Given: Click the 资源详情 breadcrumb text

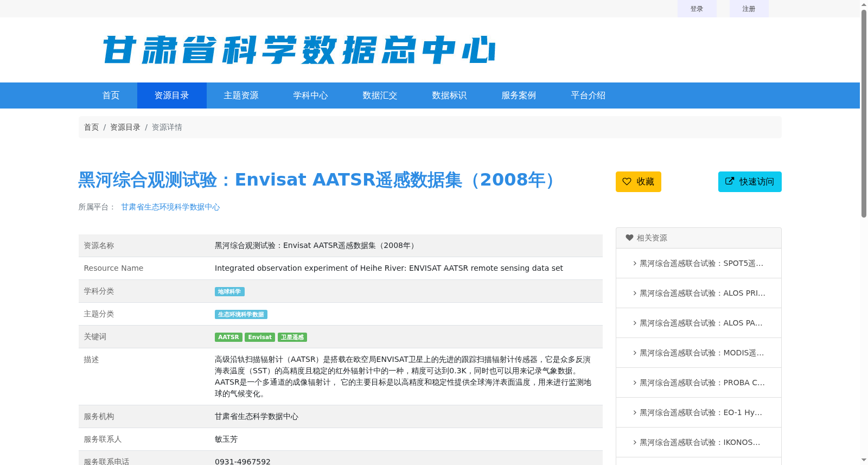Looking at the screenshot, I should (x=167, y=127).
